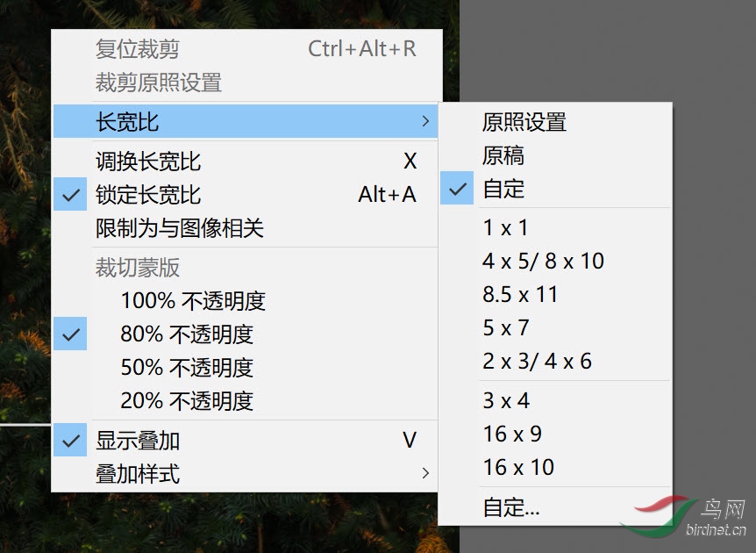Expand the 长宽比 submenu arrow
756x553 pixels.
pos(425,121)
